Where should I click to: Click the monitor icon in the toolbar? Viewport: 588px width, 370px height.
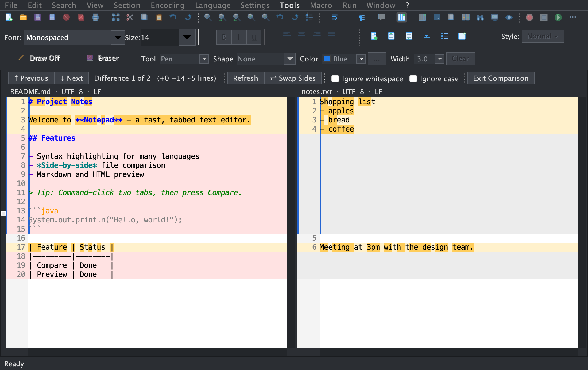click(494, 17)
